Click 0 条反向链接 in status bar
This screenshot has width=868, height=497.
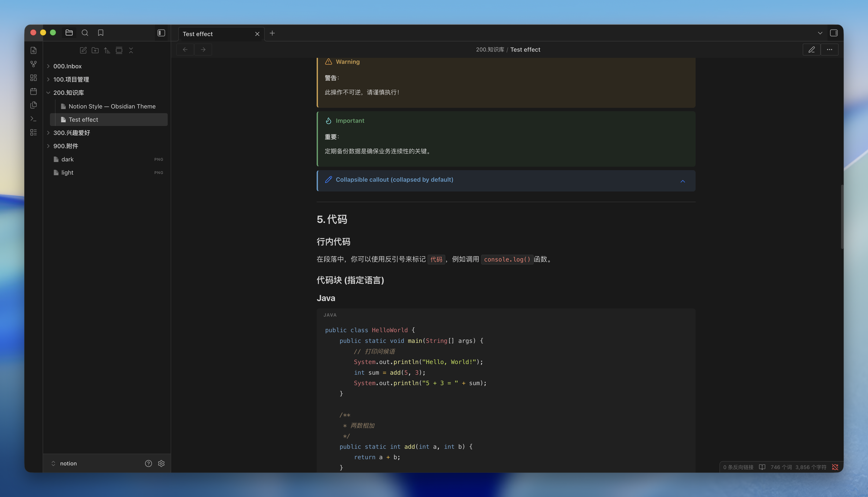click(x=738, y=467)
